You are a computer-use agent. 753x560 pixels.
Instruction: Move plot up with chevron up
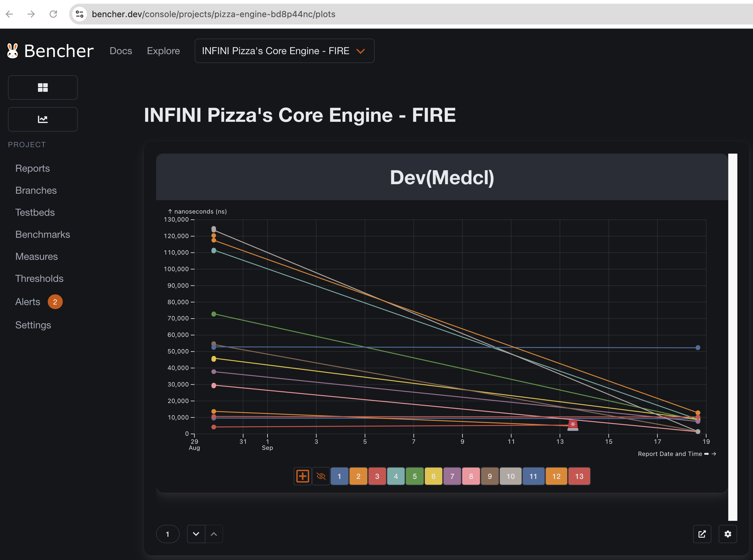[x=214, y=534]
